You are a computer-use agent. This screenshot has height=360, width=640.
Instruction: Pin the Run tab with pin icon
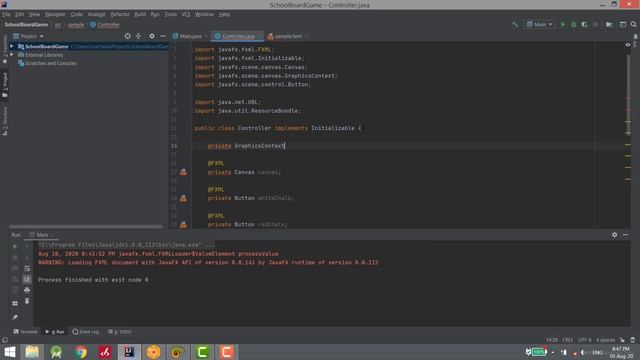(15, 317)
